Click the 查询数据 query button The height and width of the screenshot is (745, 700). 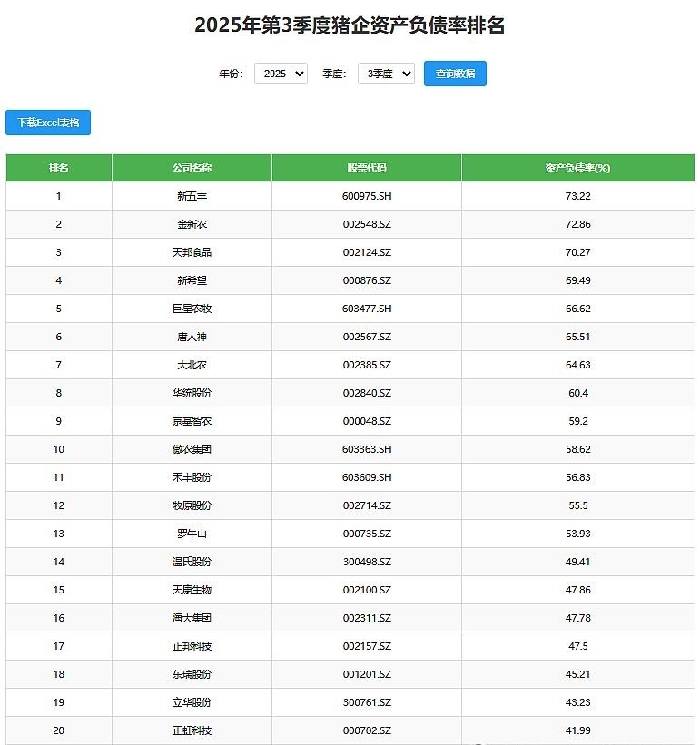pyautogui.click(x=455, y=74)
